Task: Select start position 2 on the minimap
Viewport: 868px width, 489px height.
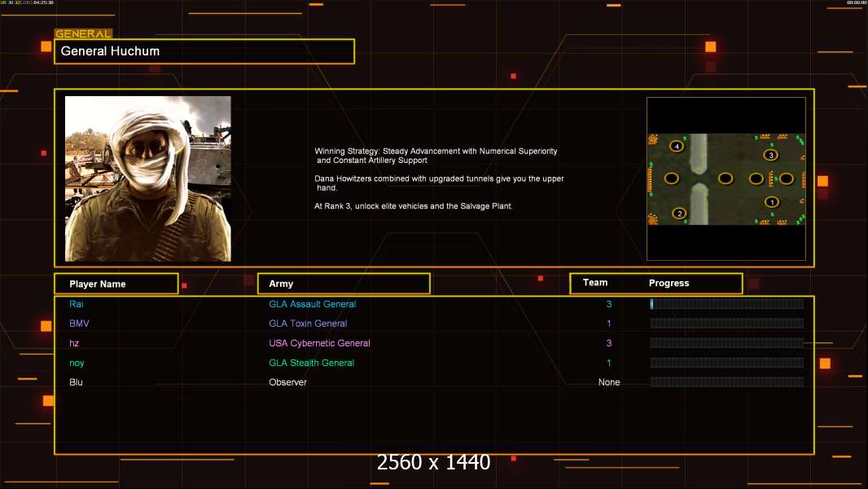Action: 680,214
